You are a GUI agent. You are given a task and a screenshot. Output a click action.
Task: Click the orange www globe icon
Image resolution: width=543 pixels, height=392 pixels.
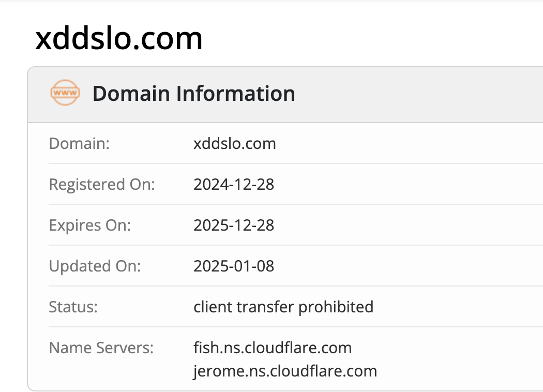[x=65, y=94]
